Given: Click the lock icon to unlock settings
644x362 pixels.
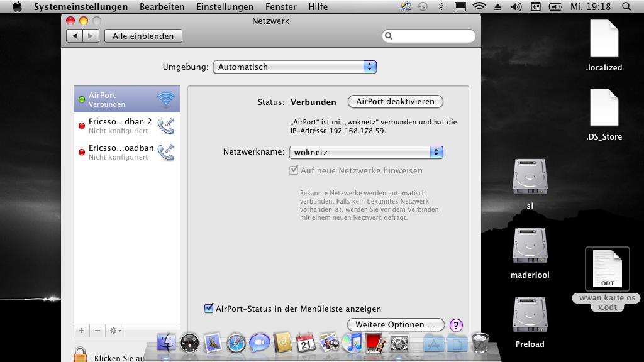Looking at the screenshot, I should (x=80, y=354).
